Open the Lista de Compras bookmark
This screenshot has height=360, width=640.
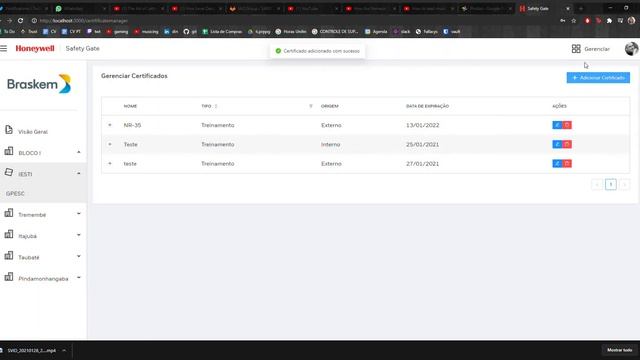[222, 31]
